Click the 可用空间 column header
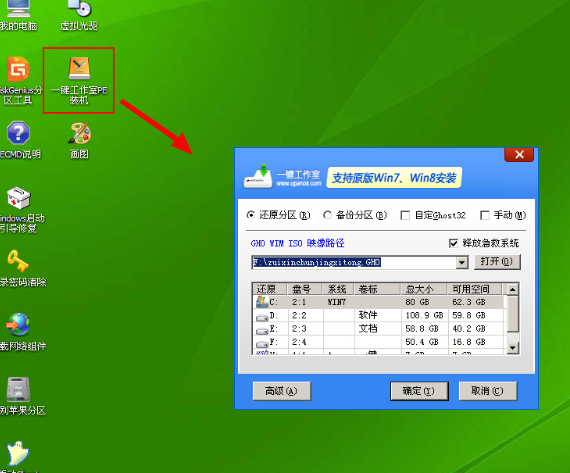Viewport: 570px width, 473px height. pos(475,289)
